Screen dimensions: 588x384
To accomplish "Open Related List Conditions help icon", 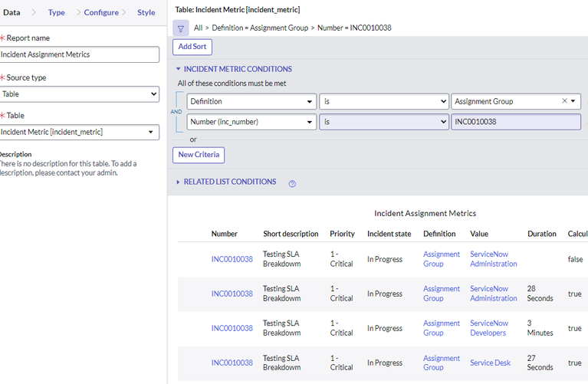I will pos(292,183).
